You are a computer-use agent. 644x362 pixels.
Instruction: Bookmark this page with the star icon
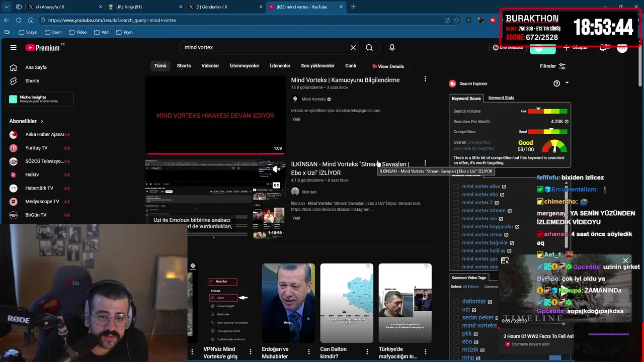456,20
